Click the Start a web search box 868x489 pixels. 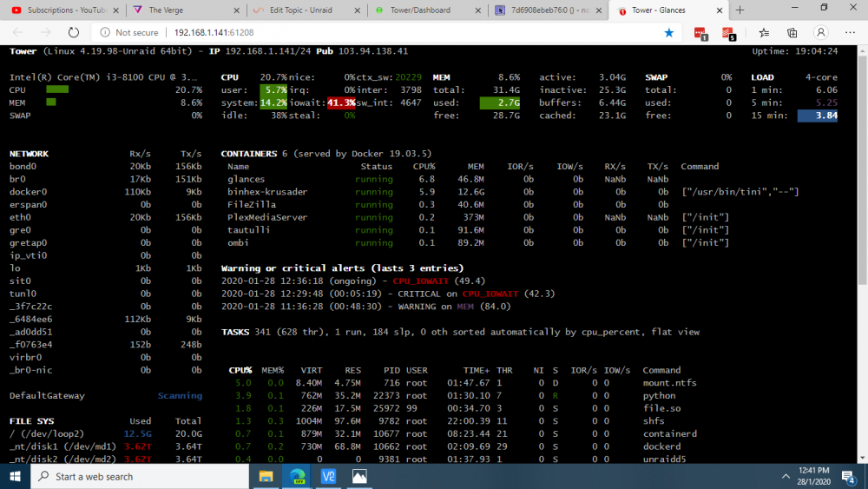pyautogui.click(x=140, y=476)
